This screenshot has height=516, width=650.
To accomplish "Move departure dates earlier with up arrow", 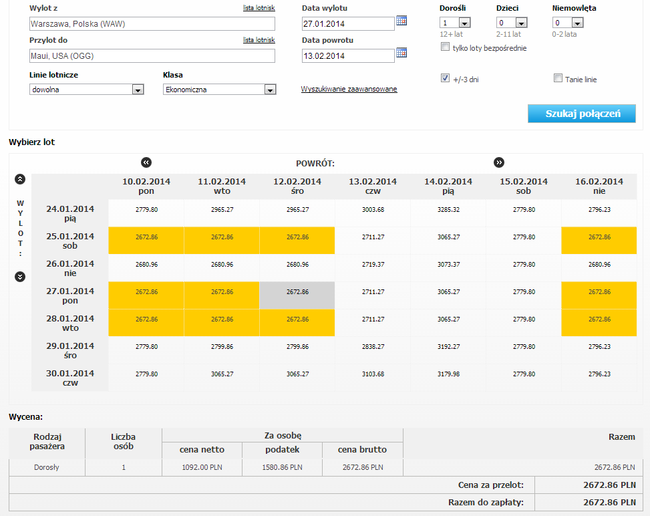I will [20, 179].
